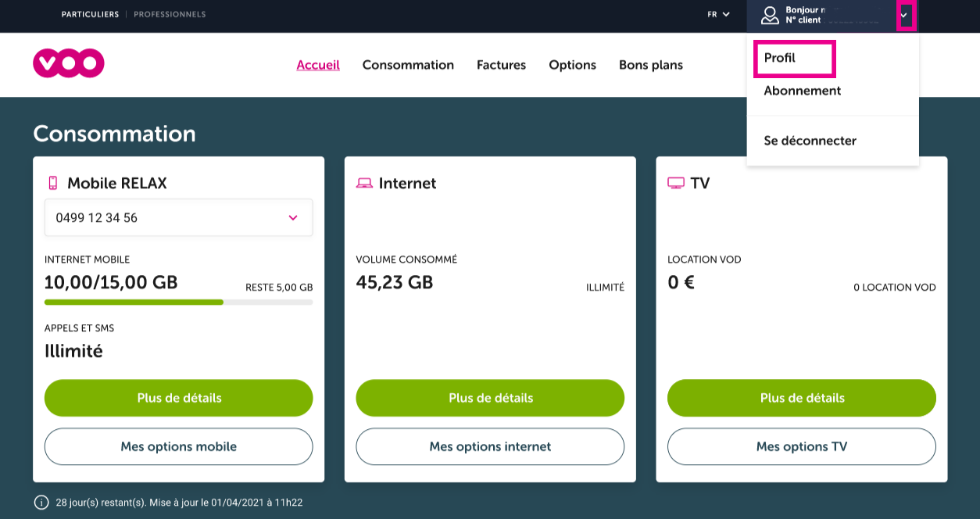The height and width of the screenshot is (519, 980).
Task: Open the phone number selector showing 0499 12 34 56
Action: coord(178,217)
